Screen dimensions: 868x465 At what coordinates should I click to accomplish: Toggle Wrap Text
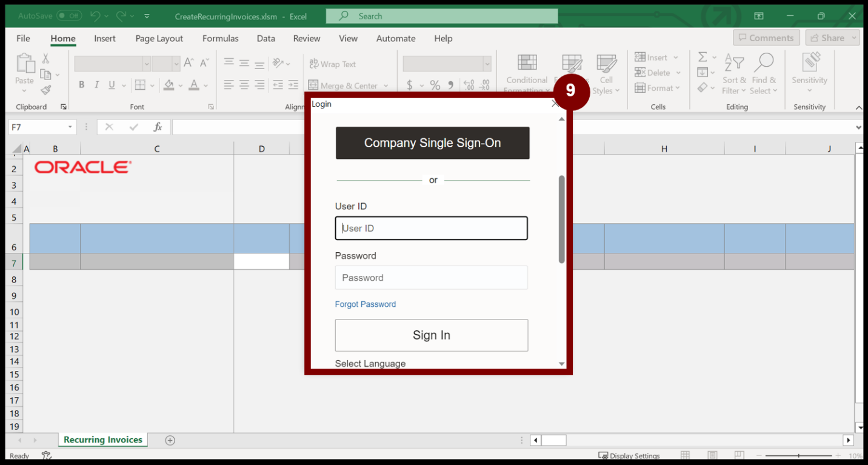click(333, 64)
